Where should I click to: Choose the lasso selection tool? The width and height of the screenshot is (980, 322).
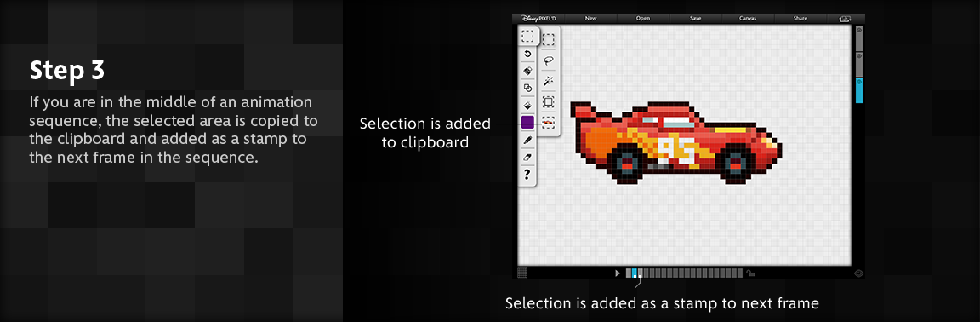point(548,60)
